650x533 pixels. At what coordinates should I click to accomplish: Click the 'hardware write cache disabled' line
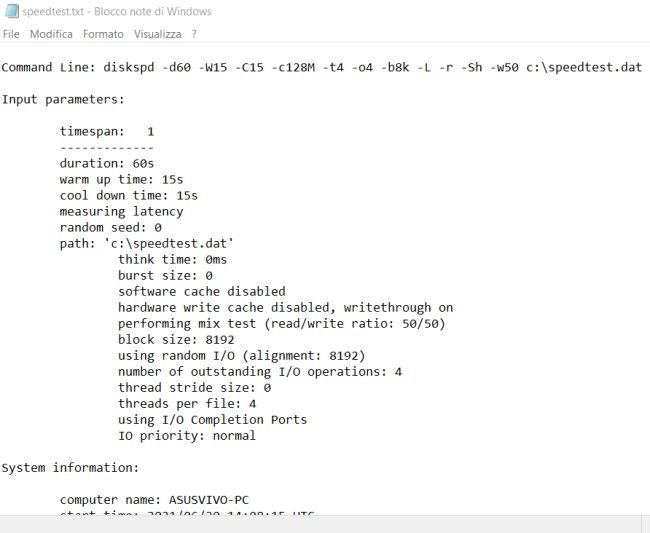click(285, 308)
